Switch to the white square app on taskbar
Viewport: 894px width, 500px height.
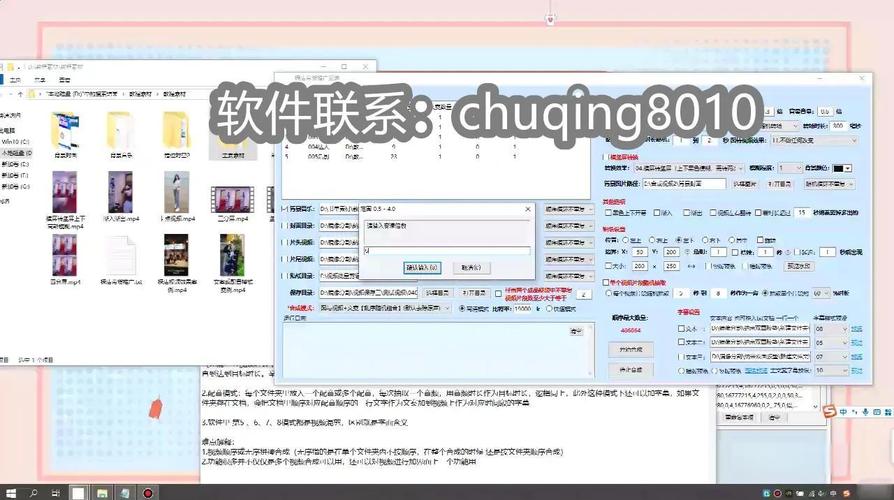pyautogui.click(x=78, y=493)
